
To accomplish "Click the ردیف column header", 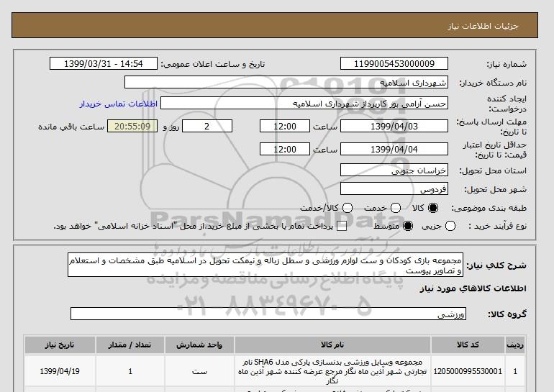I will click(x=515, y=345).
